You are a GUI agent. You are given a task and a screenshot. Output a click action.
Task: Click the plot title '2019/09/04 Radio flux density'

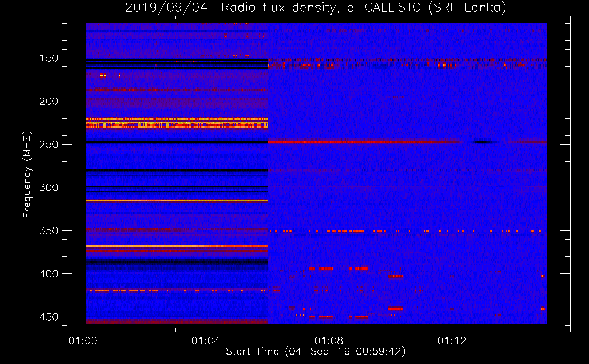click(232, 8)
